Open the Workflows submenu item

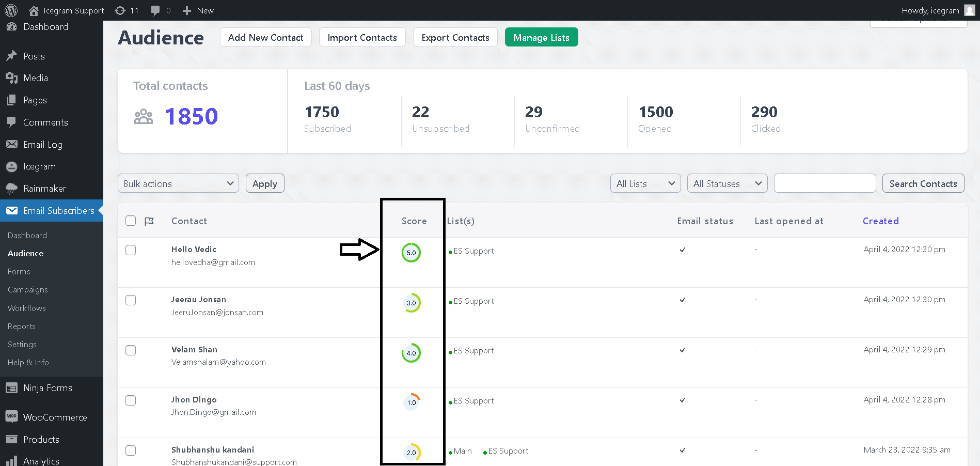tap(27, 308)
